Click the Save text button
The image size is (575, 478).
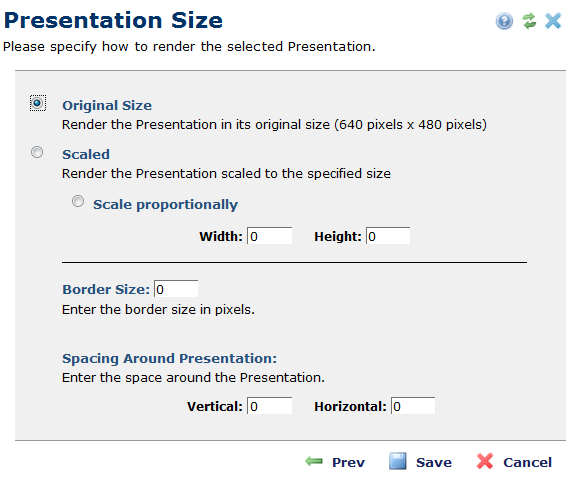tap(434, 462)
